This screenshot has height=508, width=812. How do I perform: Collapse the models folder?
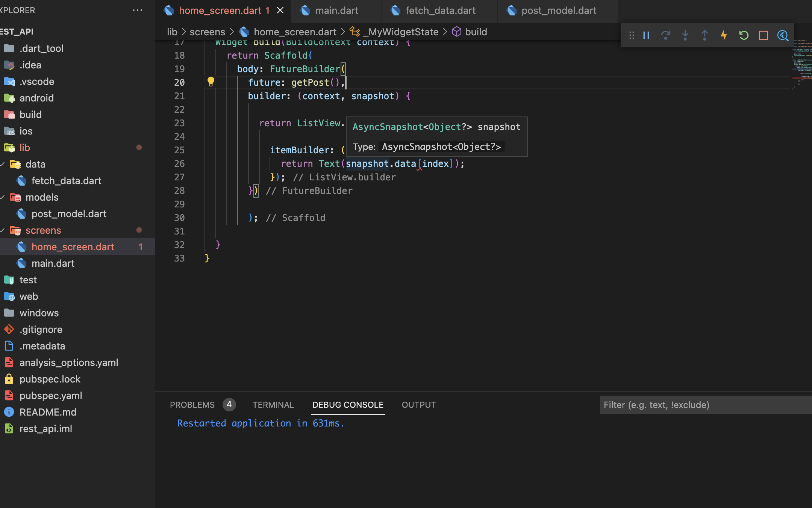click(x=77, y=197)
